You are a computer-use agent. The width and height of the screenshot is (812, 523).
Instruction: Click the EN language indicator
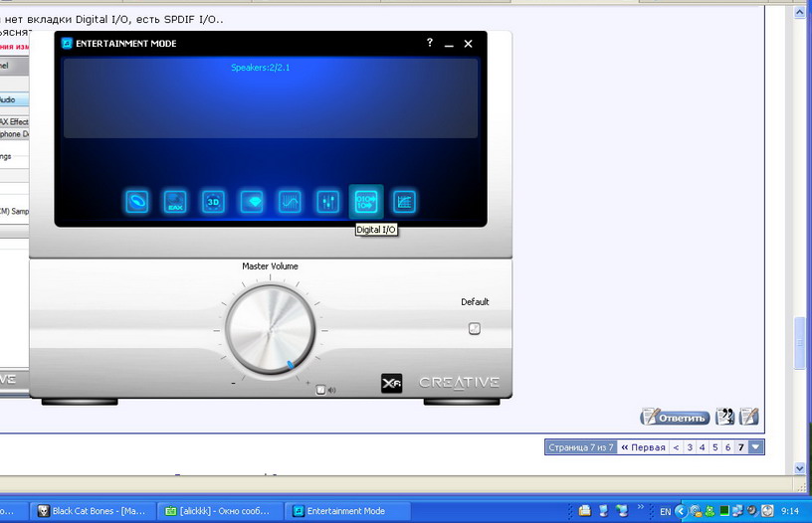coord(665,512)
